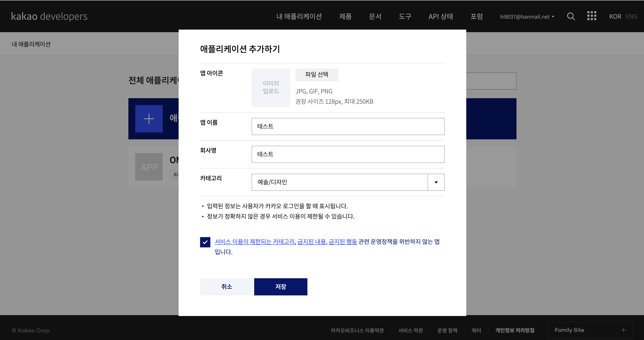Click the Family Site plus icon
This screenshot has height=340, width=644.
[x=623, y=330]
